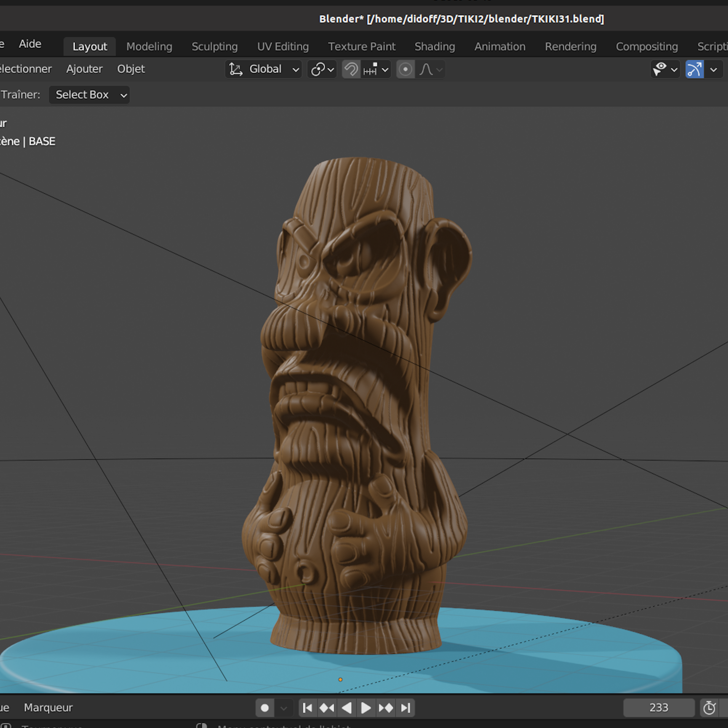Switch to the Sculpting workspace tab
Image resolution: width=728 pixels, height=728 pixels.
(x=215, y=47)
